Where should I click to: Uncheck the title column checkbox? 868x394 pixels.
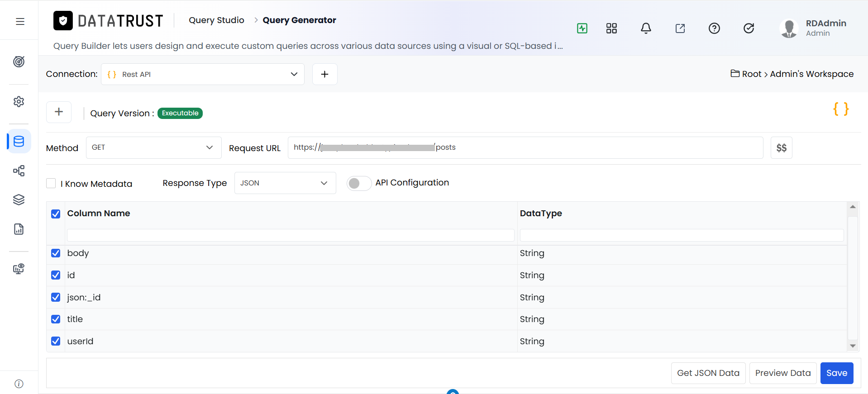click(56, 319)
